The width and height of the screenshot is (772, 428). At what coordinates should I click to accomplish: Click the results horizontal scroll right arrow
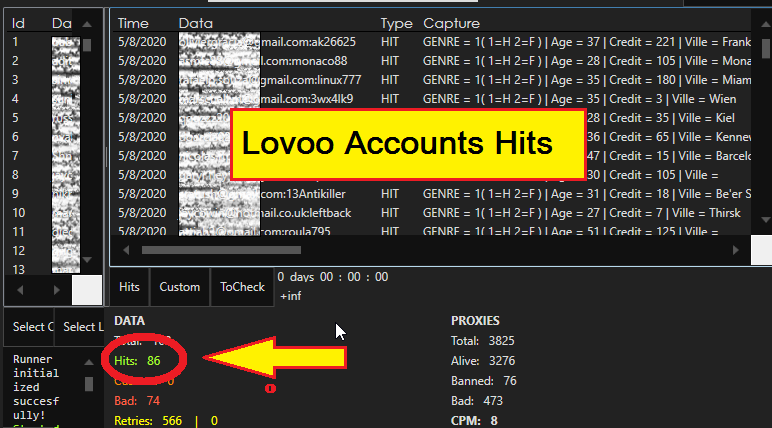click(736, 250)
